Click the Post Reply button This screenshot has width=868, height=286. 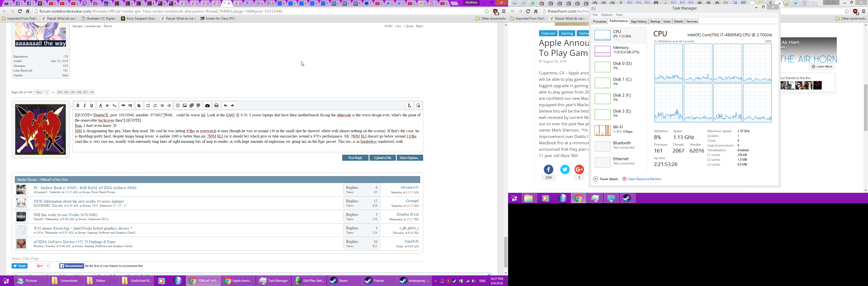[355, 158]
